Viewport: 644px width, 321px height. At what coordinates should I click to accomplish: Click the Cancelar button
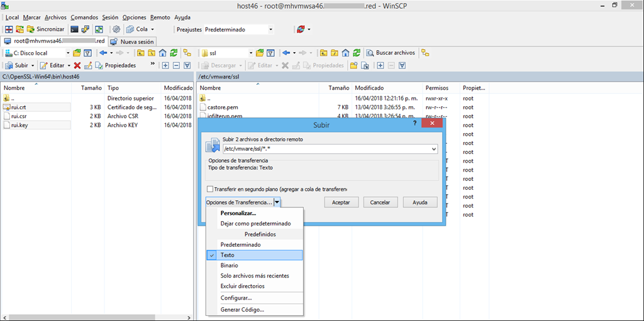pyautogui.click(x=380, y=202)
